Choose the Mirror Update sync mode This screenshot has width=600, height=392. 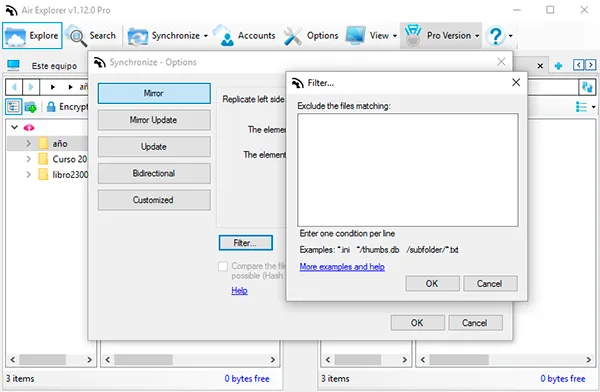click(x=154, y=120)
